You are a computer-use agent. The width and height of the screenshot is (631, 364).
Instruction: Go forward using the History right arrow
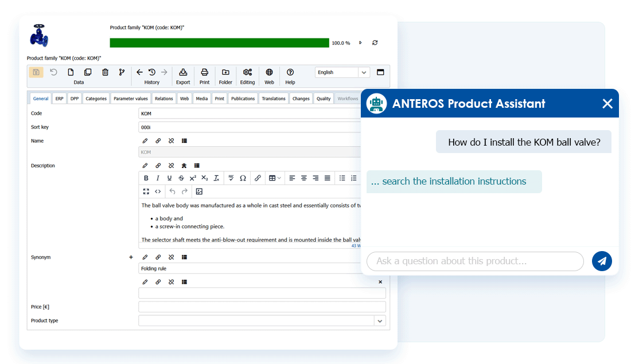point(164,72)
